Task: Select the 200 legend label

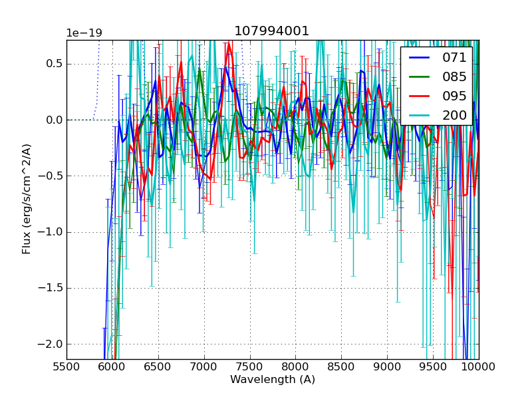Action: point(454,115)
